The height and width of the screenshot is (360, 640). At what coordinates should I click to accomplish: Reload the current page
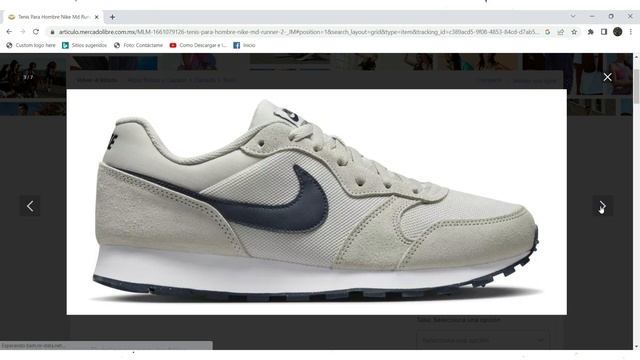[36, 32]
